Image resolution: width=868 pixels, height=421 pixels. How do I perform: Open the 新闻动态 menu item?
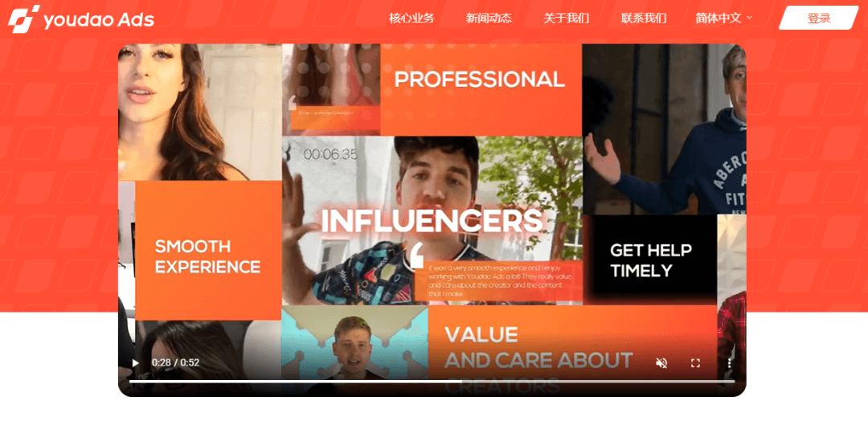pyautogui.click(x=489, y=18)
